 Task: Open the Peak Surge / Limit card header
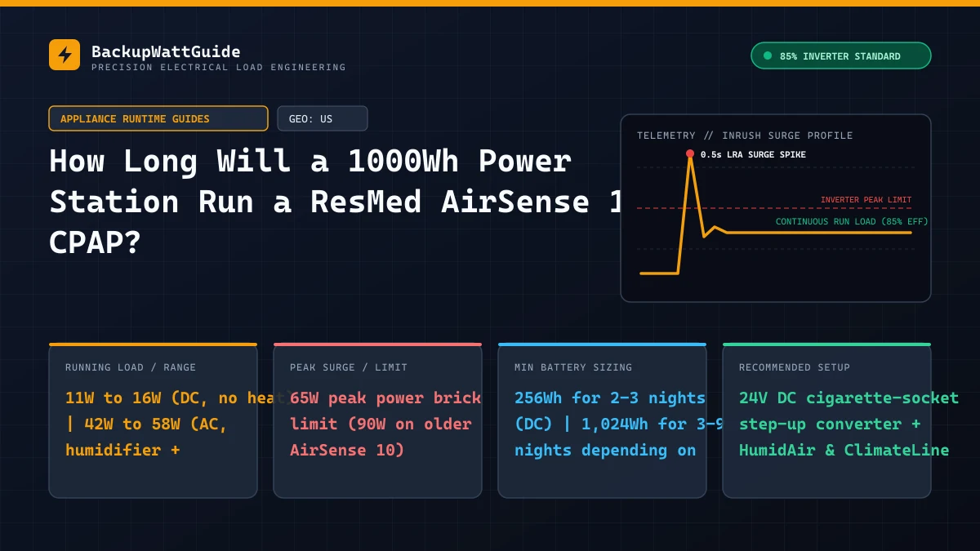coord(349,367)
